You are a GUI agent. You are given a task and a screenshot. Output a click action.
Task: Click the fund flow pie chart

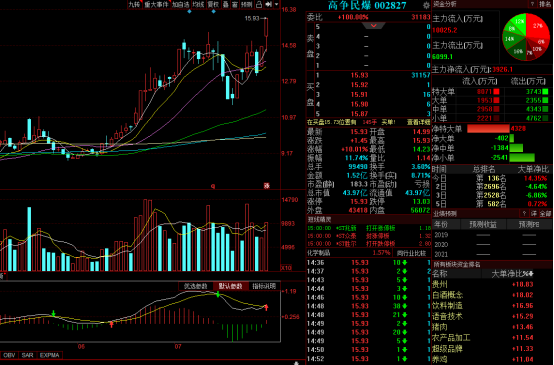click(x=526, y=37)
